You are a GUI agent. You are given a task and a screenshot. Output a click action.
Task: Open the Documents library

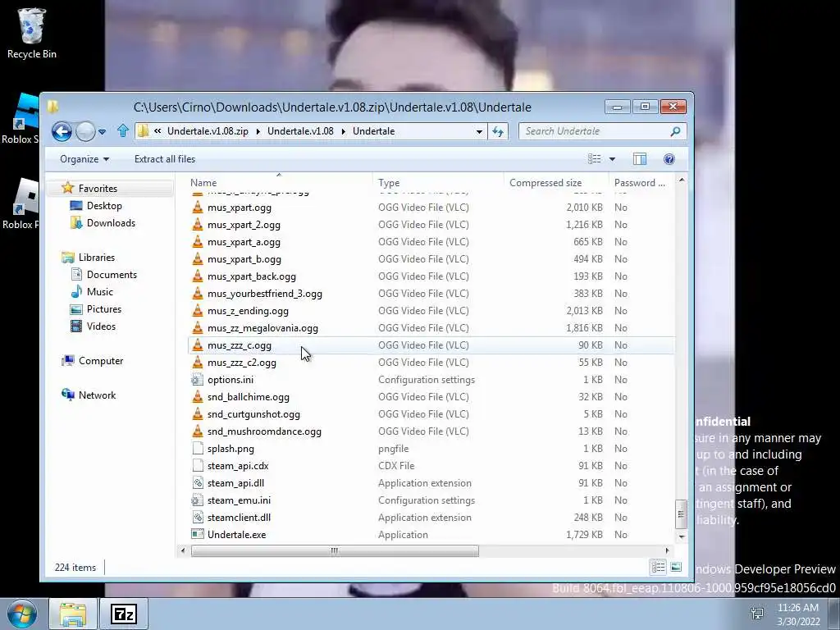[112, 274]
